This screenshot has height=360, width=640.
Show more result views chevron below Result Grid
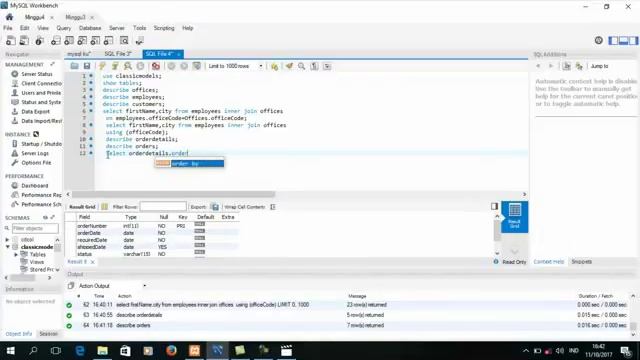[x=514, y=251]
